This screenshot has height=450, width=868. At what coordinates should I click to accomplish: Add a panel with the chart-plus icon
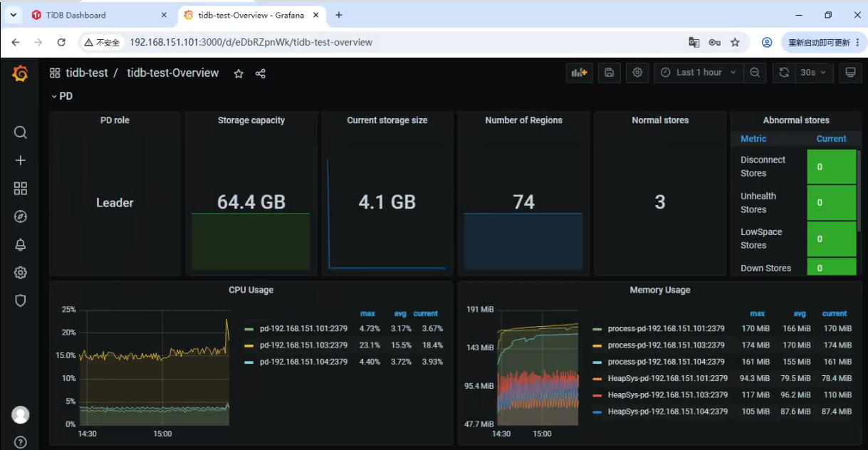[x=580, y=73]
